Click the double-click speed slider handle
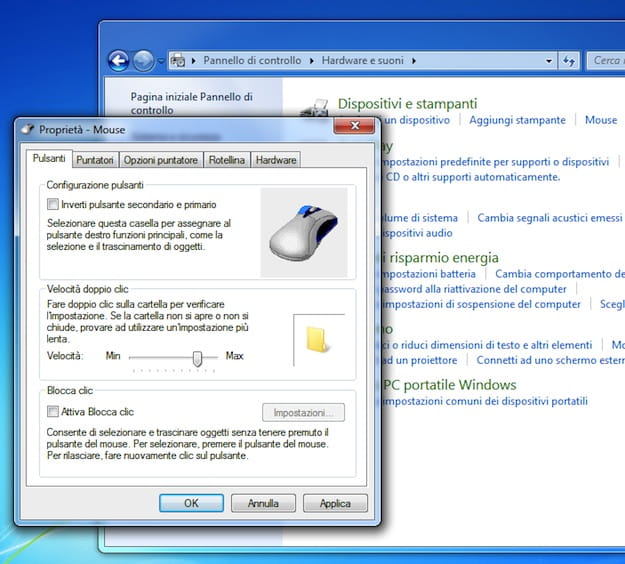 198,356
